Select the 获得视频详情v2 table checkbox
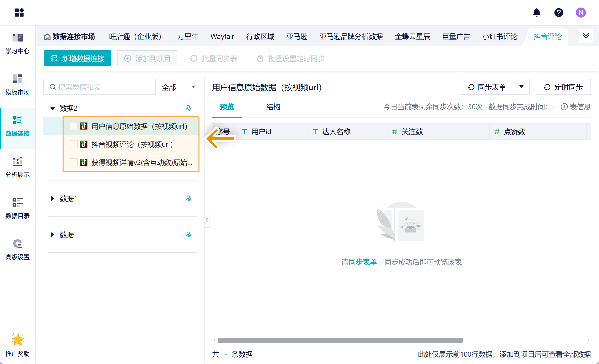The height and width of the screenshot is (364, 599). [x=74, y=162]
